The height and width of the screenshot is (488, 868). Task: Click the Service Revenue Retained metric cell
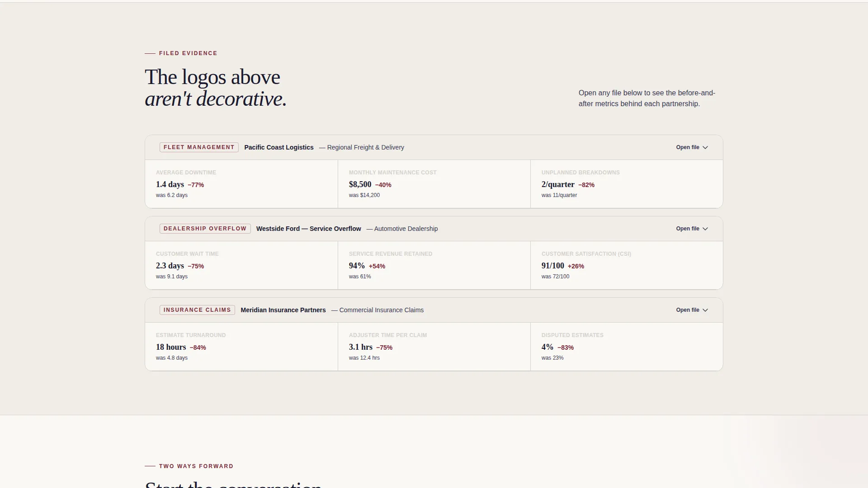click(x=434, y=265)
